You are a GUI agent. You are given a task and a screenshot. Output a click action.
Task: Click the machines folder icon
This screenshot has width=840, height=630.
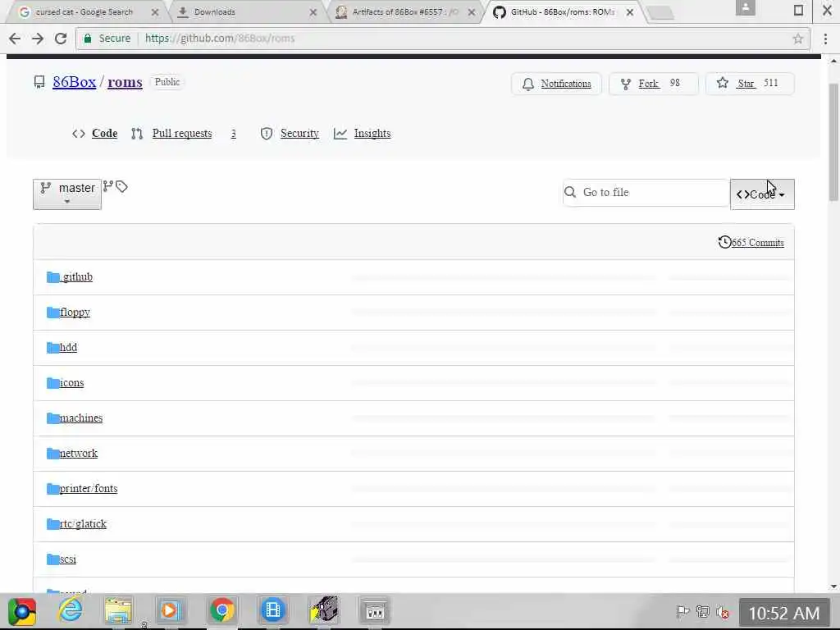[53, 418]
